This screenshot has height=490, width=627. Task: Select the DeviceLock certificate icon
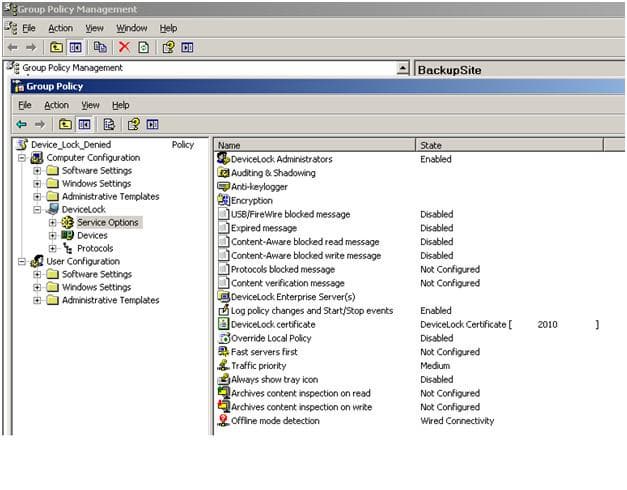point(223,324)
